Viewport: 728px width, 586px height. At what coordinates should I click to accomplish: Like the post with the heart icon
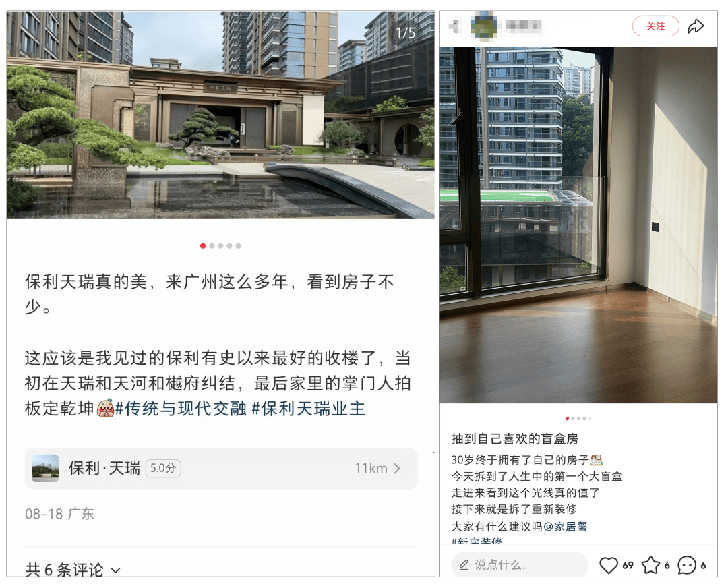pos(608,565)
